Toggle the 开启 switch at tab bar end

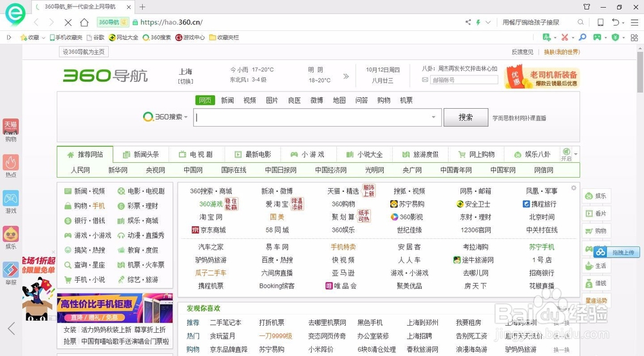pyautogui.click(x=566, y=155)
